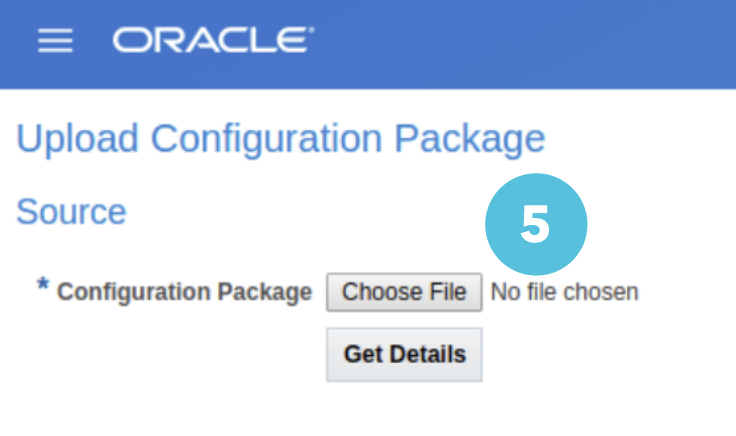Click the Upload Configuration Package heading
The width and height of the screenshot is (736, 436).
[281, 139]
